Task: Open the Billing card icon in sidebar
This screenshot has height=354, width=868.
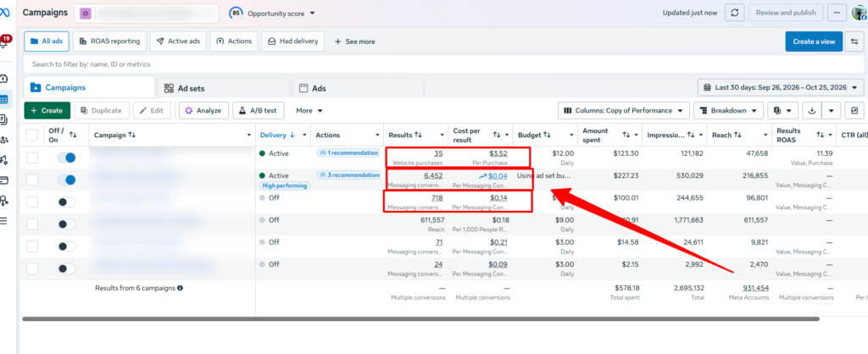Action: click(x=4, y=180)
